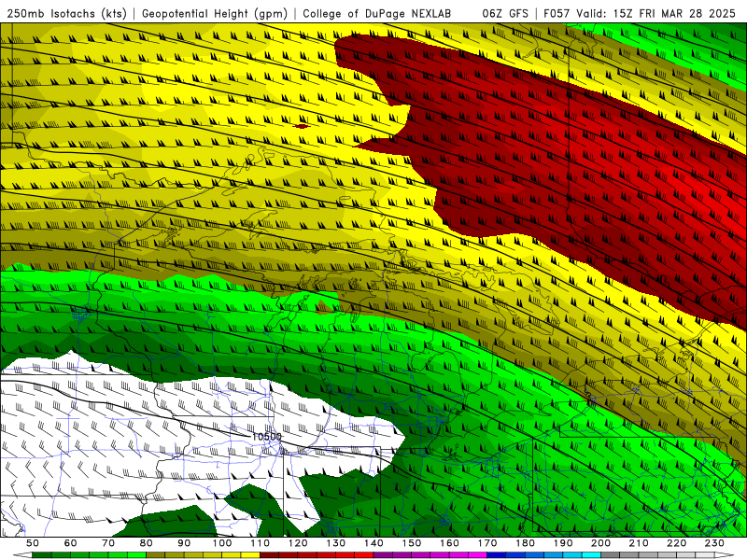747x560 pixels.
Task: Select the dark red swatch right of 110
Action: [270, 555]
